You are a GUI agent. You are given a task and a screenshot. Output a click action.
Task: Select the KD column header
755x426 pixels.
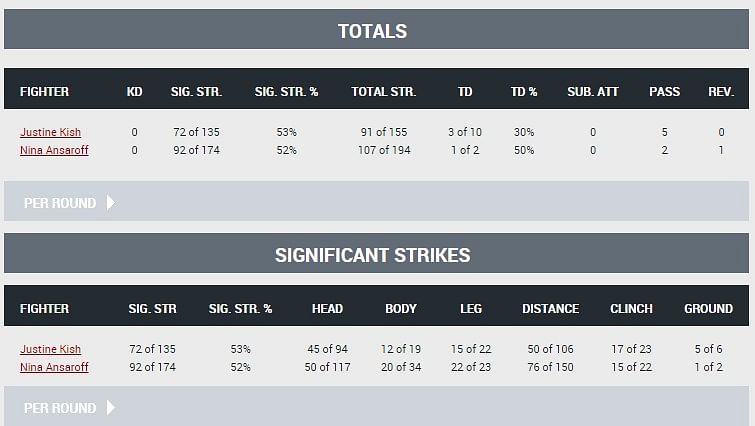134,92
